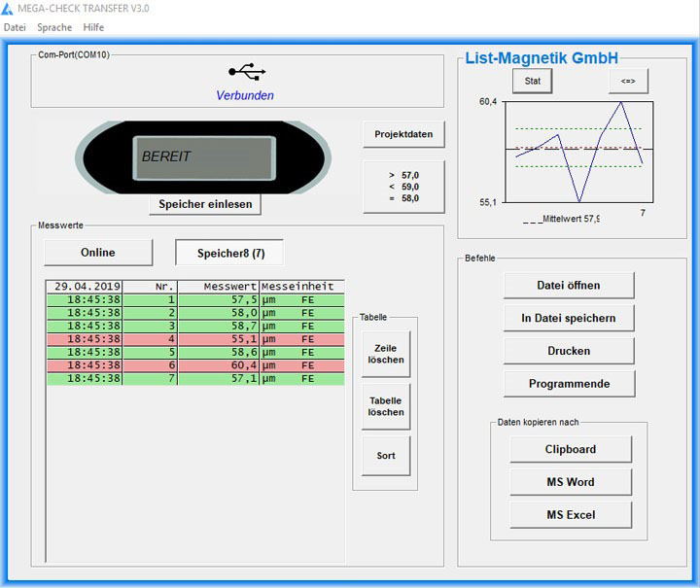The width and height of the screenshot is (700, 588).
Task: Export data to MS Excel
Action: [x=571, y=515]
